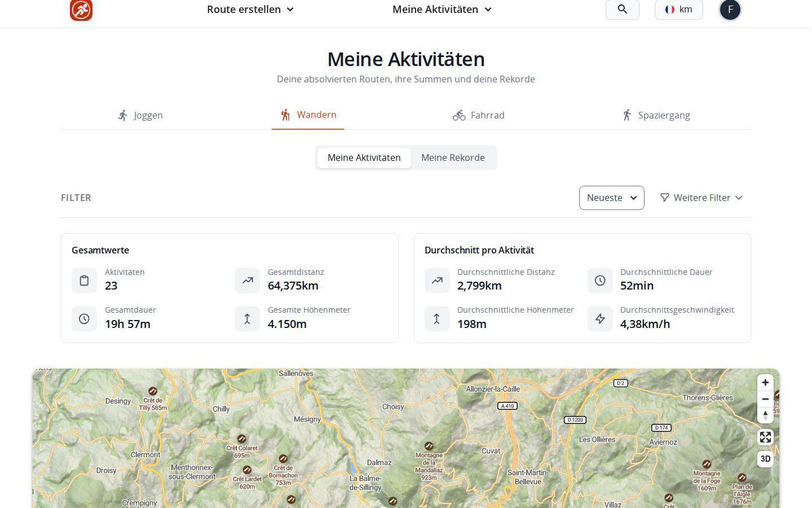Image resolution: width=812 pixels, height=508 pixels.
Task: Select the Wandern tab
Action: click(x=308, y=115)
